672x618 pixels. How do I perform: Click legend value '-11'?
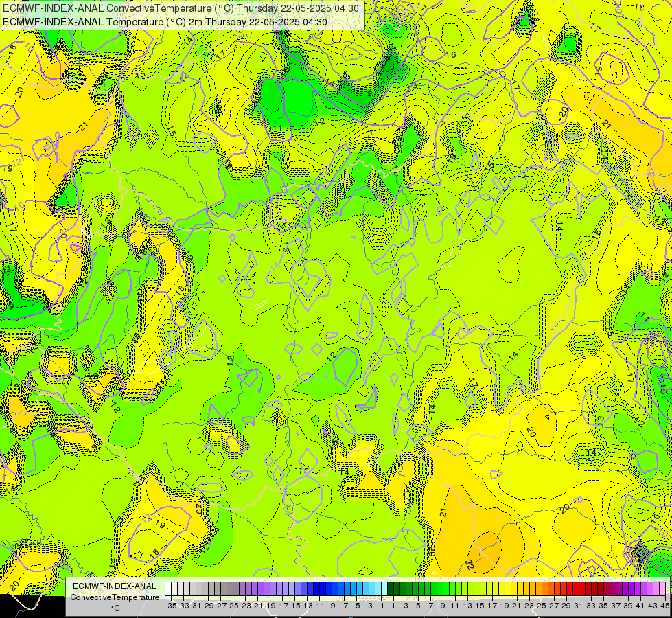tap(320, 606)
